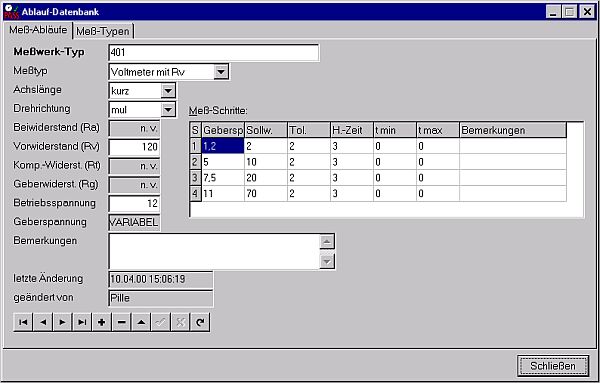Click the application icon in title bar

click(x=11, y=11)
